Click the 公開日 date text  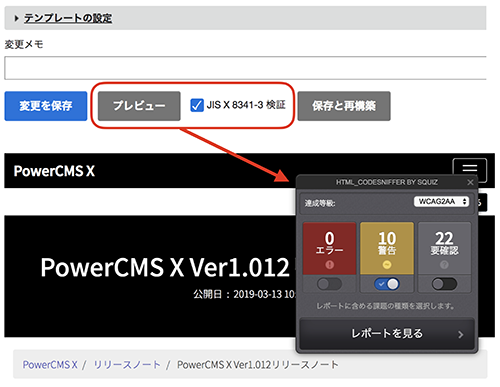pos(244,294)
